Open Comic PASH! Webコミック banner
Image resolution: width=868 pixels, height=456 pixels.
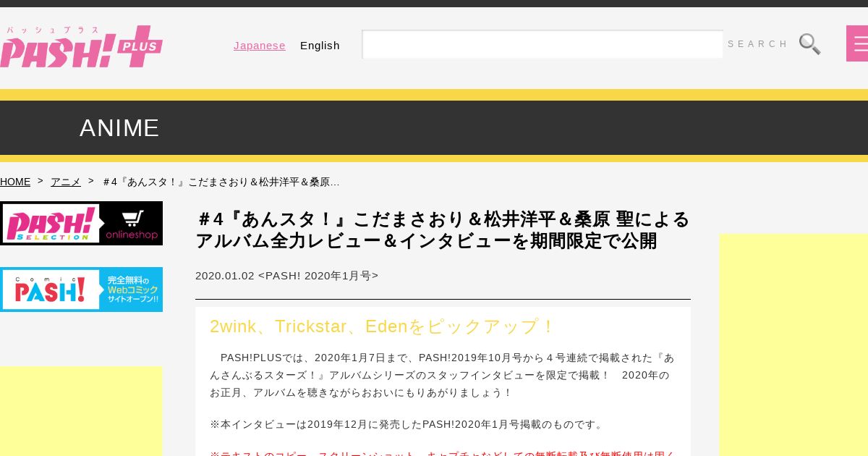(x=81, y=290)
